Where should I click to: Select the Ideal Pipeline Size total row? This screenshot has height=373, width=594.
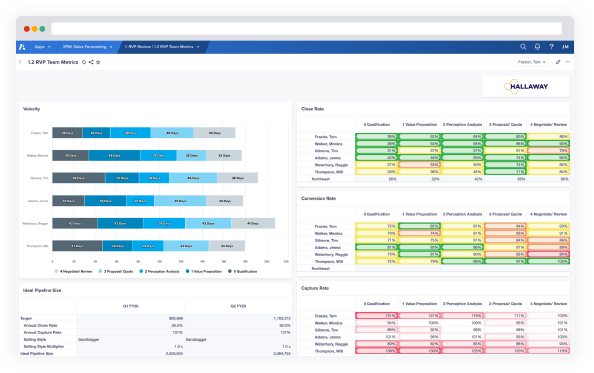point(155,354)
